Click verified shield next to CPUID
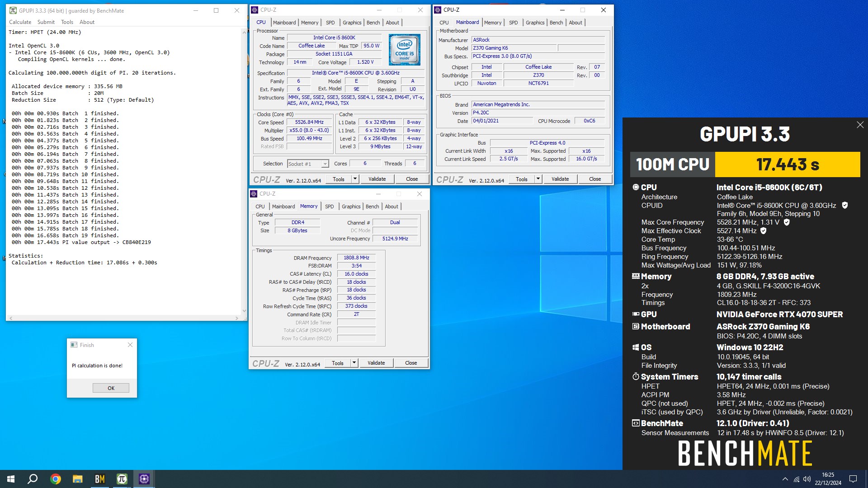Image resolution: width=868 pixels, height=488 pixels. click(844, 205)
